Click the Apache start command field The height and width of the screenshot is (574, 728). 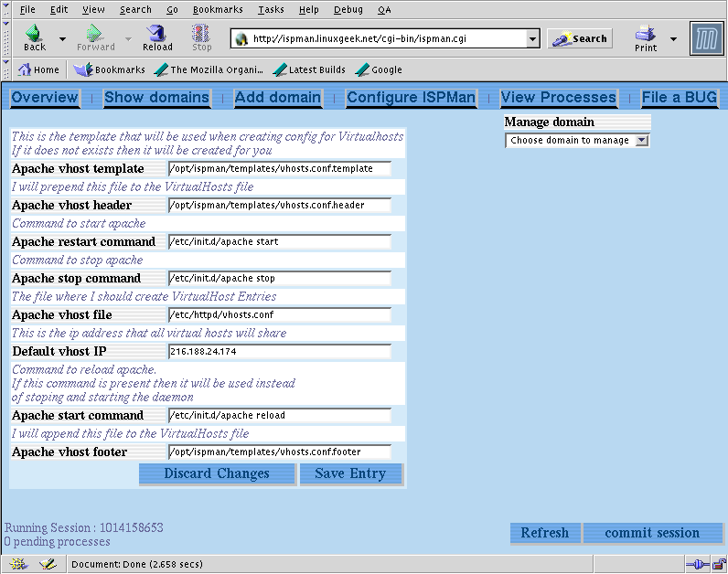click(280, 415)
